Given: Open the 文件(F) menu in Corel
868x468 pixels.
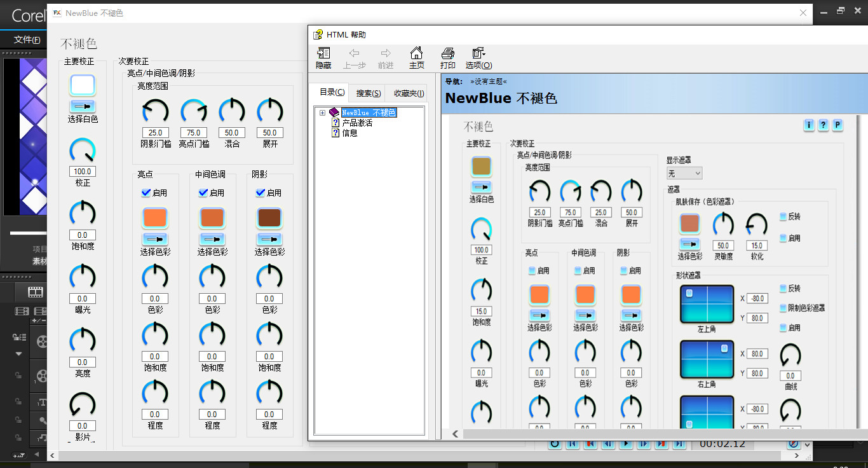Looking at the screenshot, I should (27, 39).
